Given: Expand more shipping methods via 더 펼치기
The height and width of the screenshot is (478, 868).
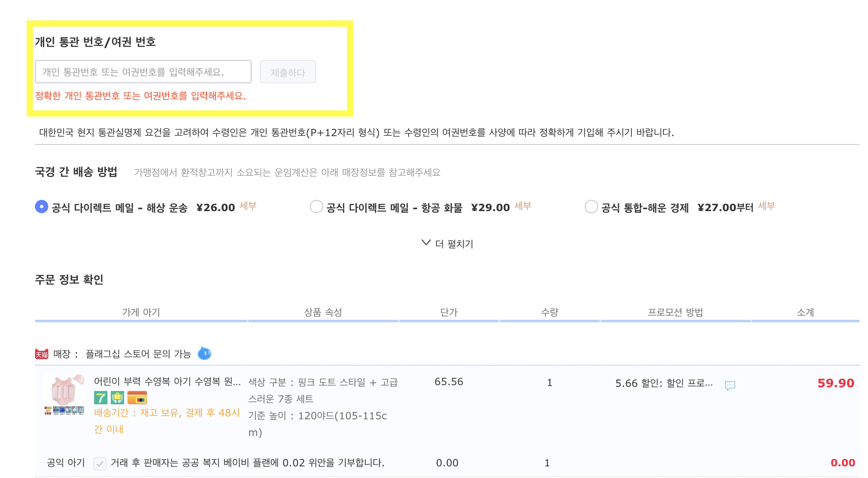Looking at the screenshot, I should coord(454,244).
